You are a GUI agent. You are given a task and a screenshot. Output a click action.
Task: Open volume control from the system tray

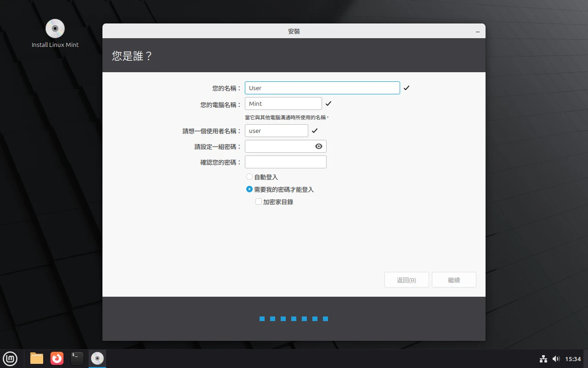coord(556,359)
